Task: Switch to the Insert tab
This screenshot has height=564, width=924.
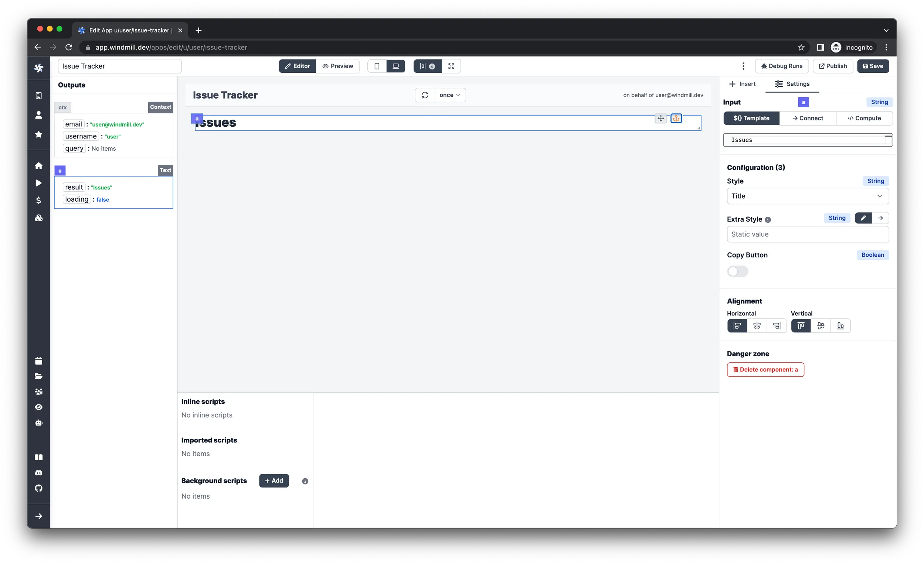Action: (x=743, y=84)
